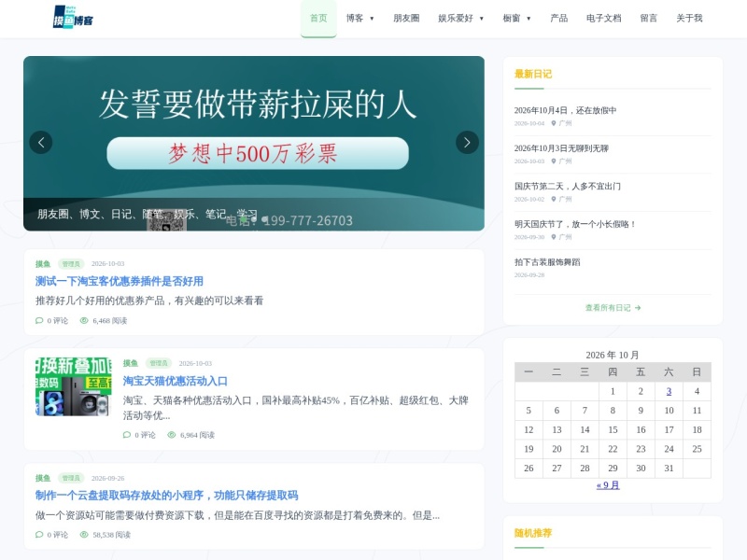The width and height of the screenshot is (747, 560).
Task: Expand the 博客 menu dropdown arrow
Action: pyautogui.click(x=372, y=19)
